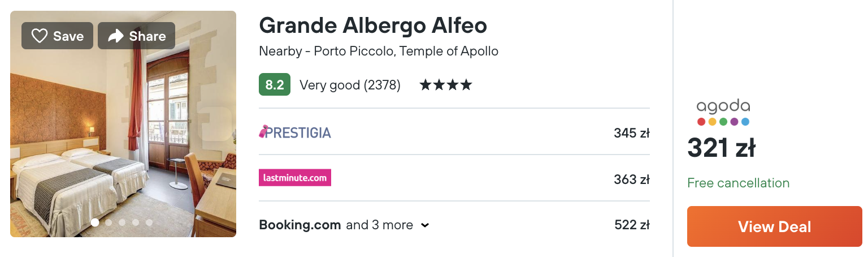Click the 'Very good (2378)' reviews text

(x=350, y=85)
